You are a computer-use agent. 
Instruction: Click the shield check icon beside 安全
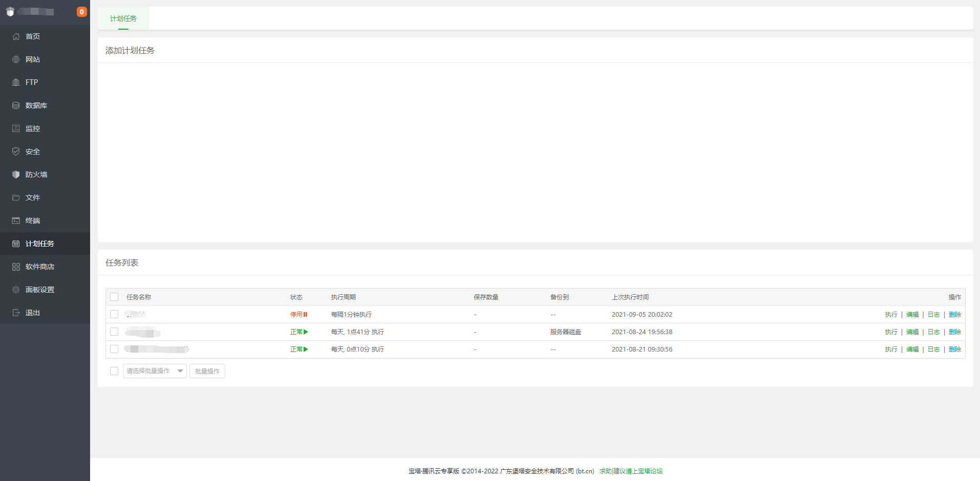click(16, 151)
